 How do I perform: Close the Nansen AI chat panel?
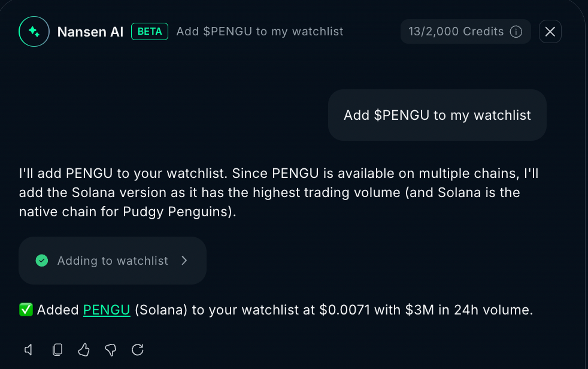tap(550, 32)
